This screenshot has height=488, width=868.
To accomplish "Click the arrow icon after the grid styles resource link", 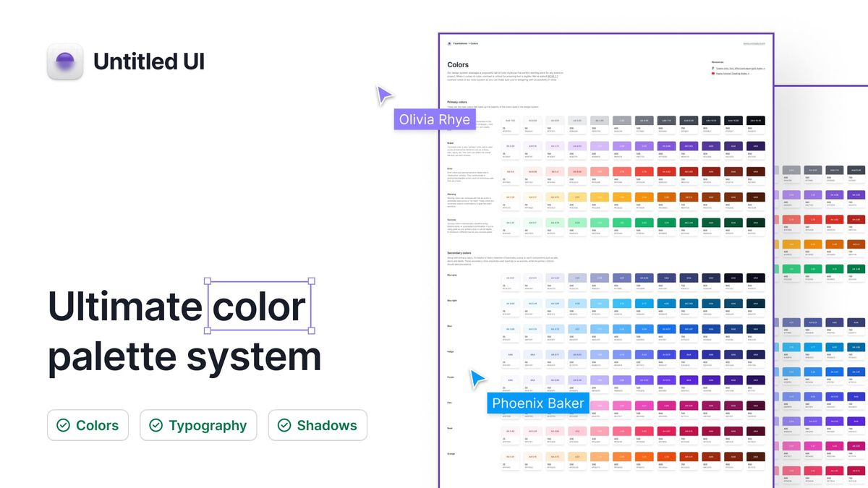I will pyautogui.click(x=765, y=68).
